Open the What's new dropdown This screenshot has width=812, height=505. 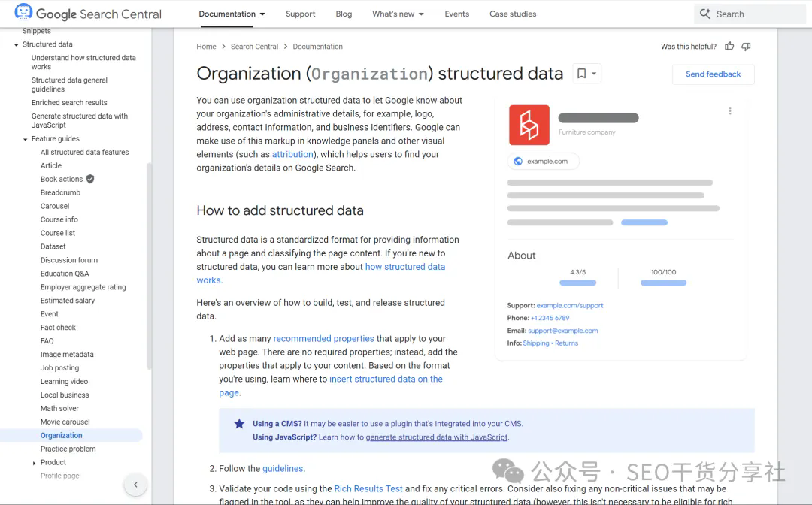[x=398, y=14]
